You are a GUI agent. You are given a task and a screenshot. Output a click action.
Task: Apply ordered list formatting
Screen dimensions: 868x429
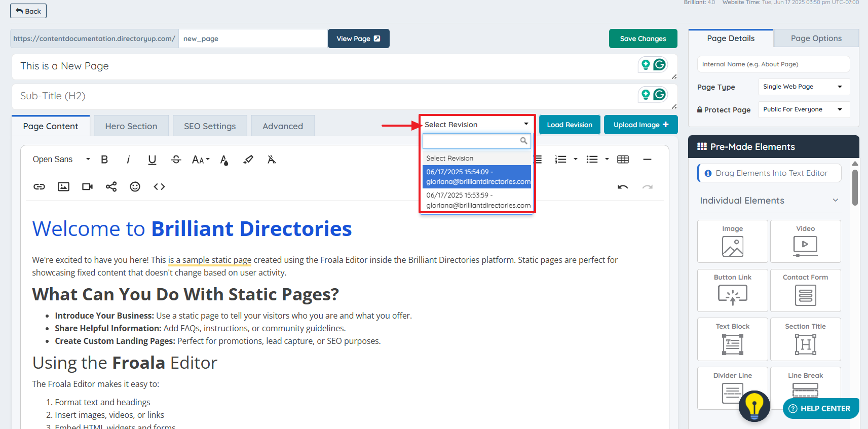[x=560, y=160]
